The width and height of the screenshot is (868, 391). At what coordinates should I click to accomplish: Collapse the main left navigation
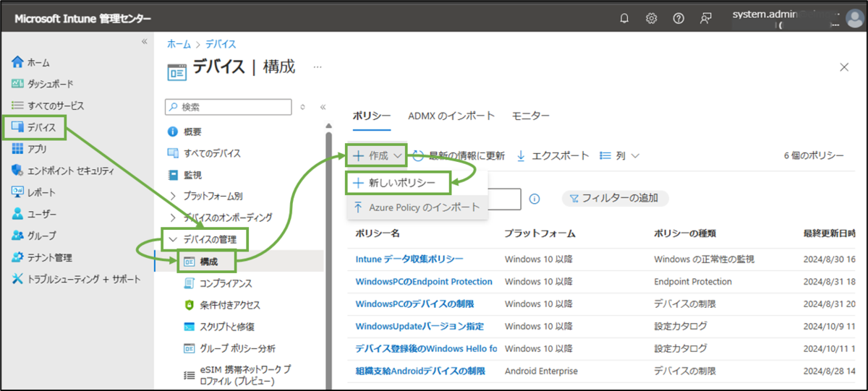pyautogui.click(x=143, y=42)
